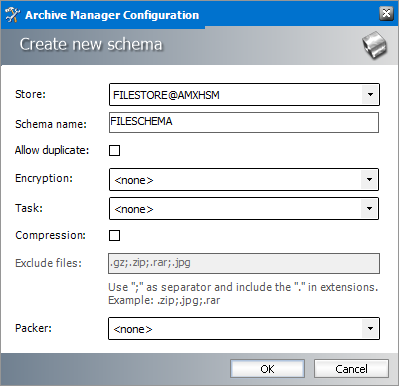Click the schema cube icon in header
Viewport: 399px width, 386px height.
pyautogui.click(x=374, y=45)
